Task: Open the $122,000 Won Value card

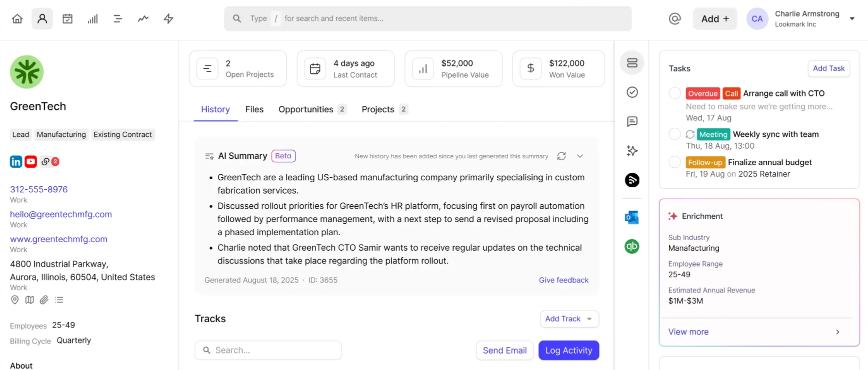Action: 558,68
